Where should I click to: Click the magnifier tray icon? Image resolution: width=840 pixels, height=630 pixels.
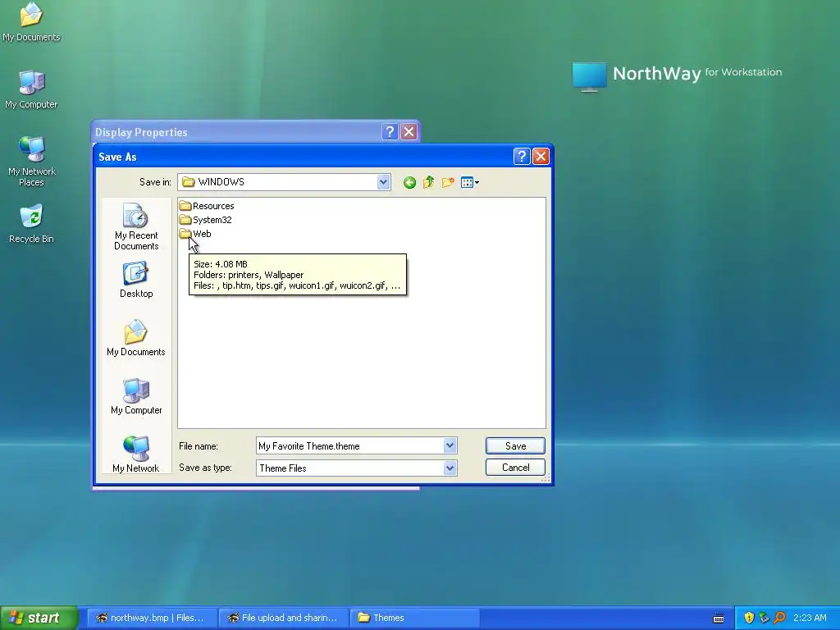click(x=779, y=618)
